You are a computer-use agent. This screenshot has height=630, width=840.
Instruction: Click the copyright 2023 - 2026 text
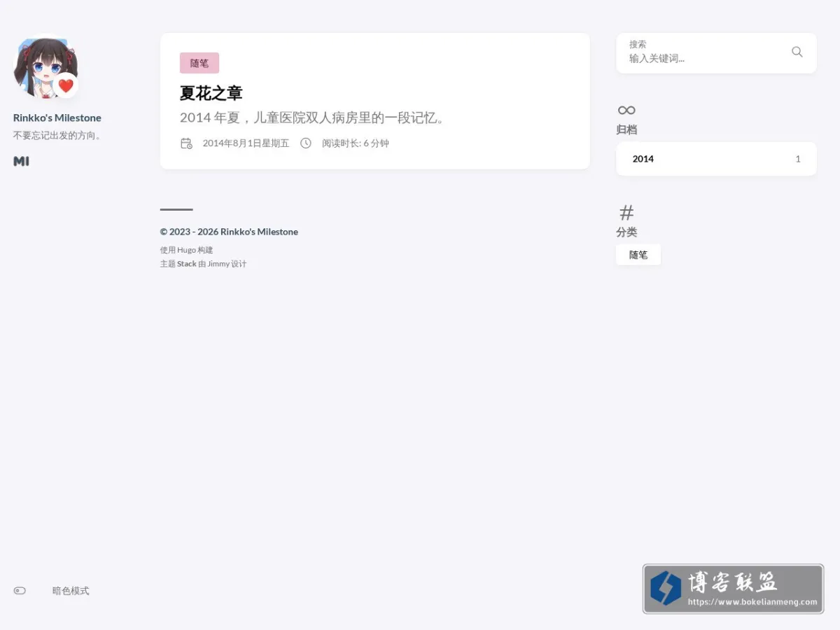[229, 232]
